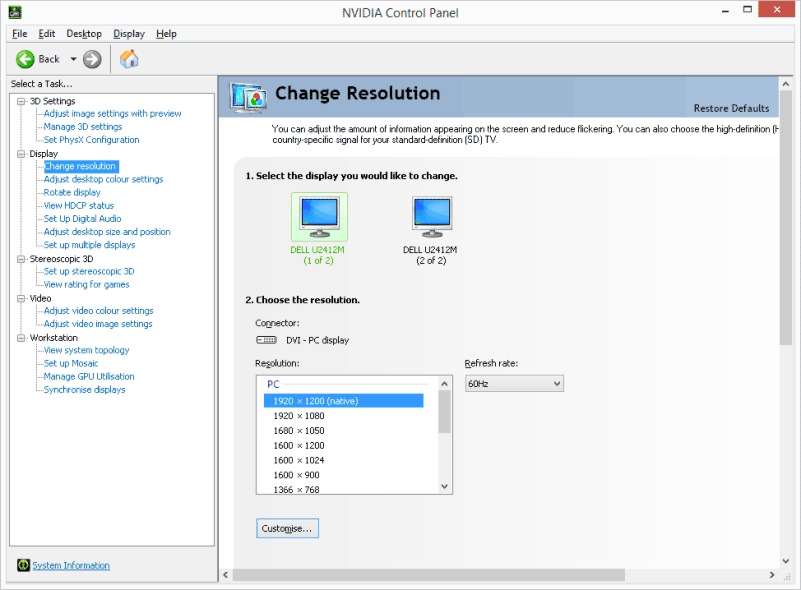Click resolution list scroll up arrow
The image size is (801, 590).
(x=444, y=384)
